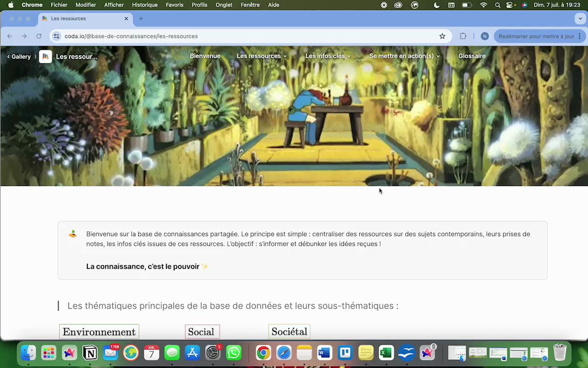The image size is (588, 368).
Task: Click the Sociétal theme heading
Action: point(289,331)
